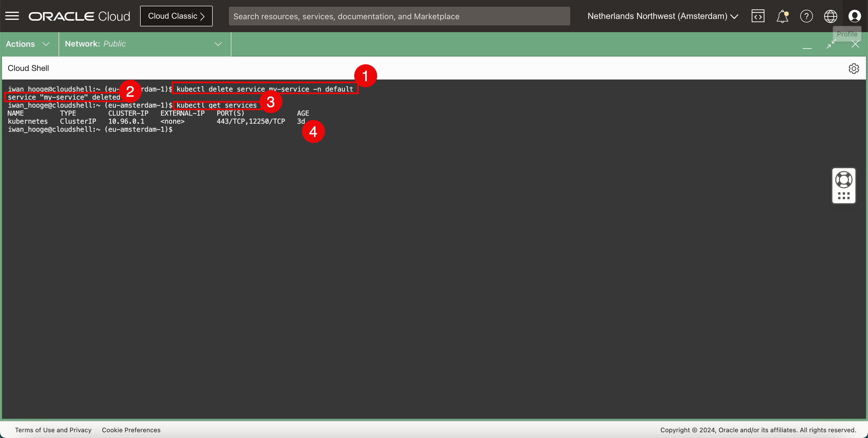
Task: Minimize the Cloud Shell panel
Action: coord(807,45)
